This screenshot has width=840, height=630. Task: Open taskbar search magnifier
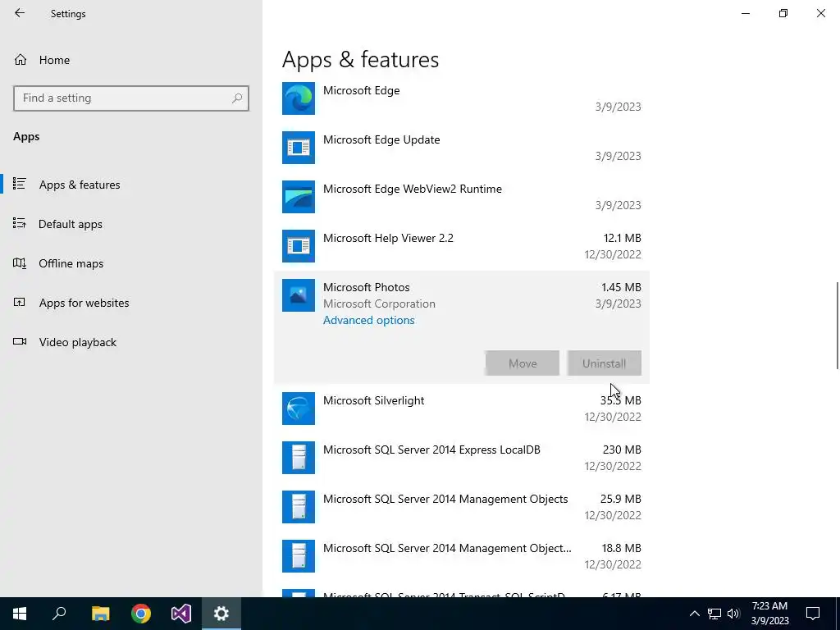pyautogui.click(x=59, y=614)
